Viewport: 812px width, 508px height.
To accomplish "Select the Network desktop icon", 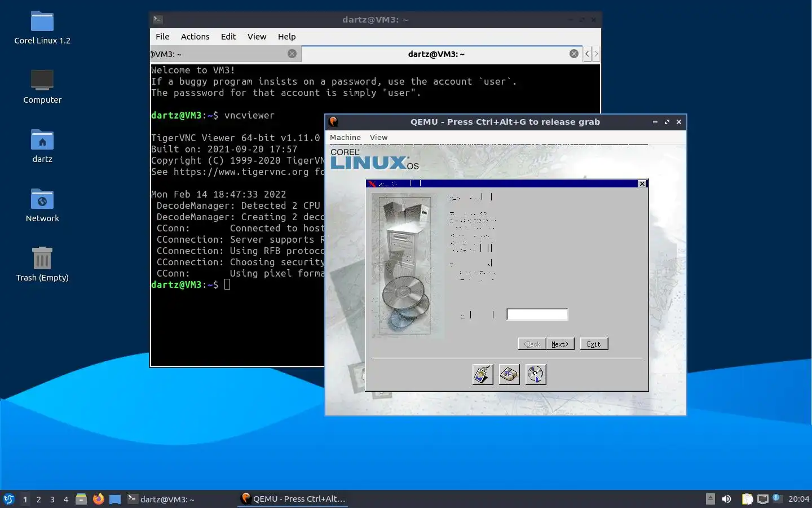I will [x=42, y=205].
